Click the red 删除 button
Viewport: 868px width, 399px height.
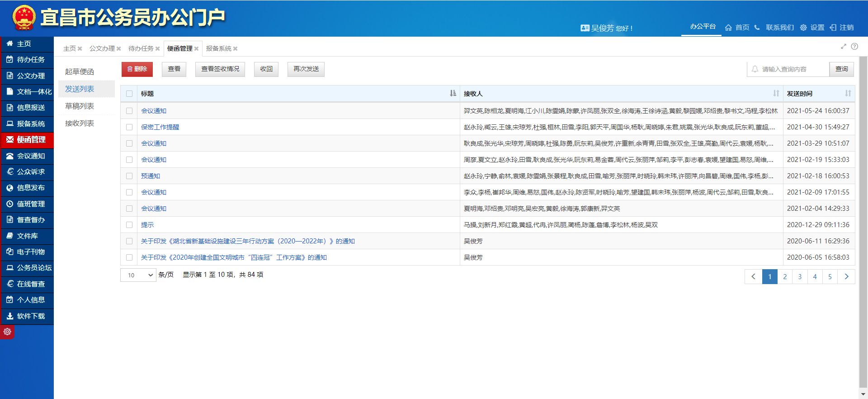pos(137,69)
